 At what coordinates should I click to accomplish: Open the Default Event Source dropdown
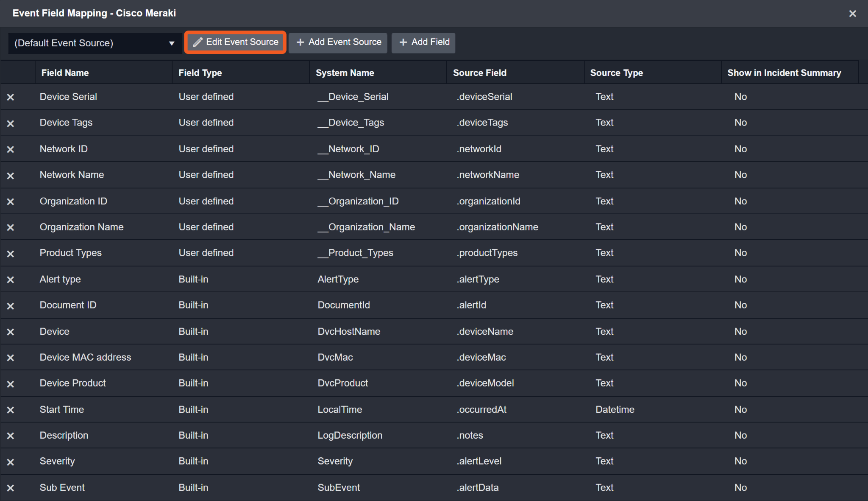click(x=95, y=43)
